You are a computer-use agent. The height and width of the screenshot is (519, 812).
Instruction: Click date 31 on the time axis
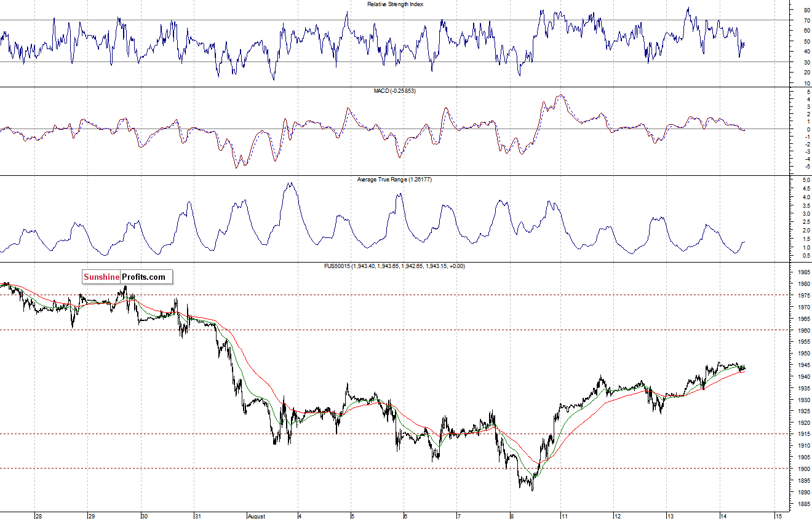coord(197,516)
